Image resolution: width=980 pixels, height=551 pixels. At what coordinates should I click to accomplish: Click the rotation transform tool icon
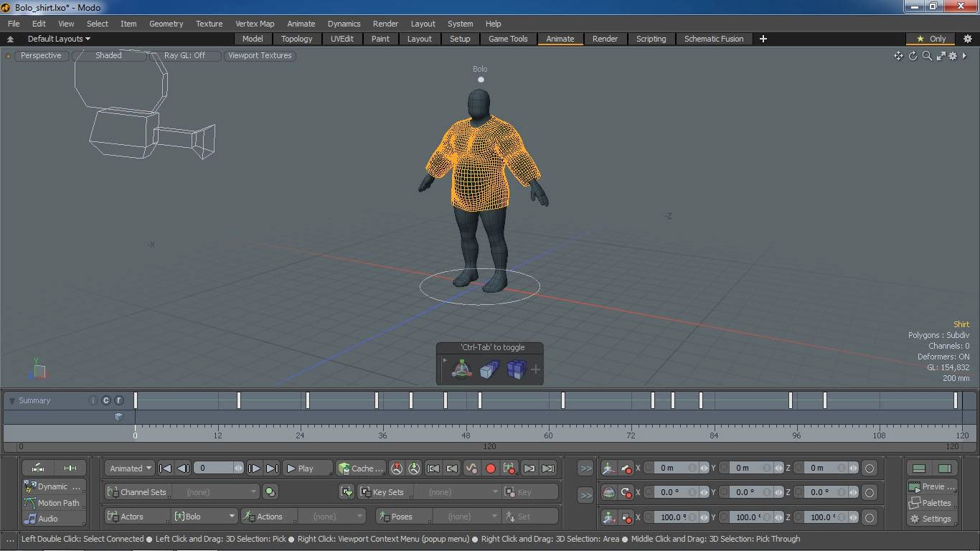(x=608, y=492)
